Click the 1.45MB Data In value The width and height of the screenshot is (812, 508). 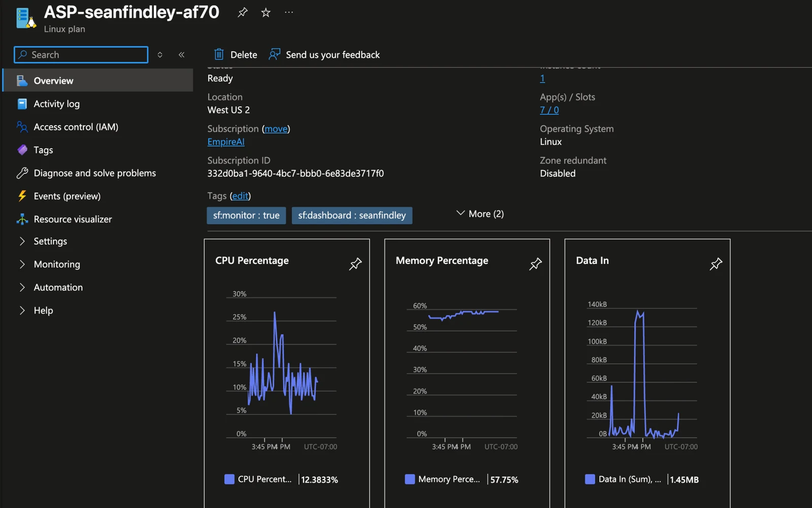pyautogui.click(x=684, y=480)
